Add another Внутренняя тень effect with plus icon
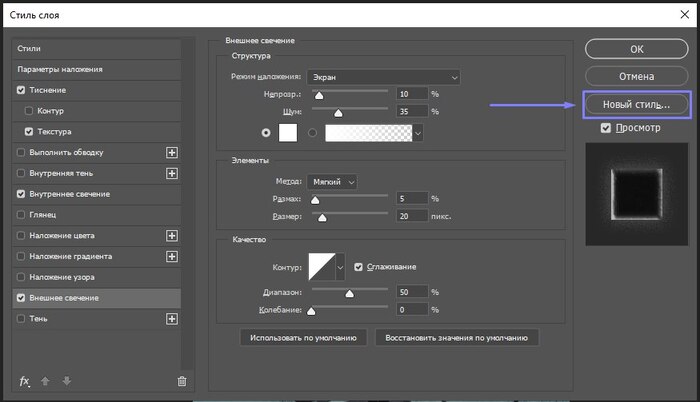Image resolution: width=700 pixels, height=402 pixels. click(171, 173)
